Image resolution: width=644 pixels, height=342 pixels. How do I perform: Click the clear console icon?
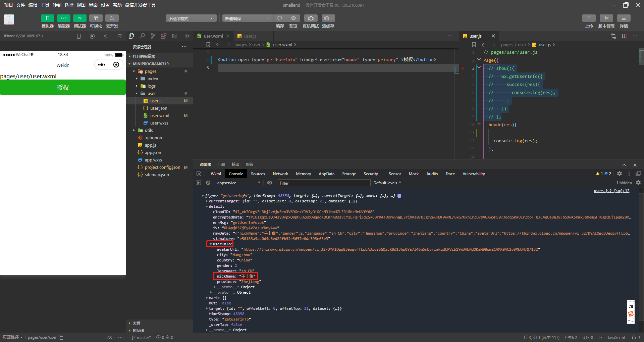(208, 183)
